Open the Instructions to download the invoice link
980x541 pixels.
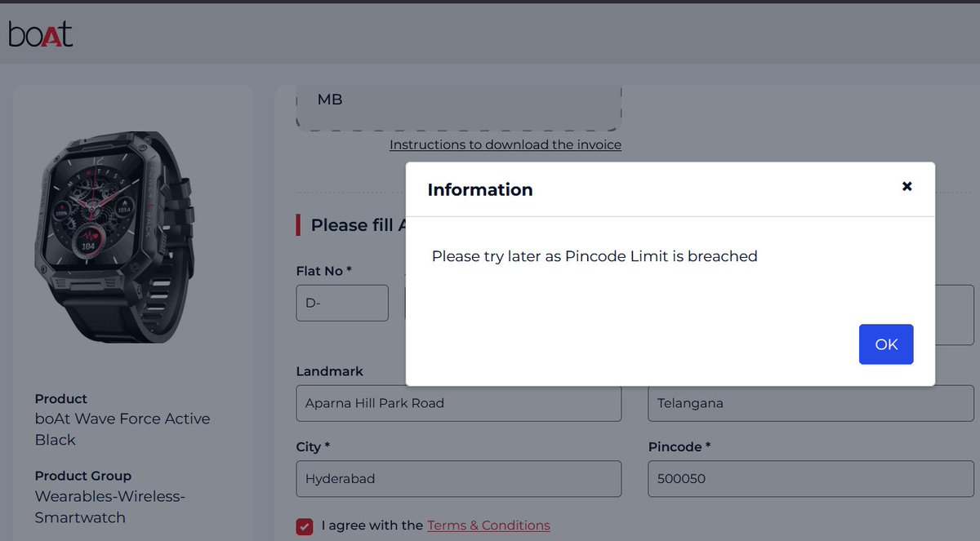[x=506, y=144]
